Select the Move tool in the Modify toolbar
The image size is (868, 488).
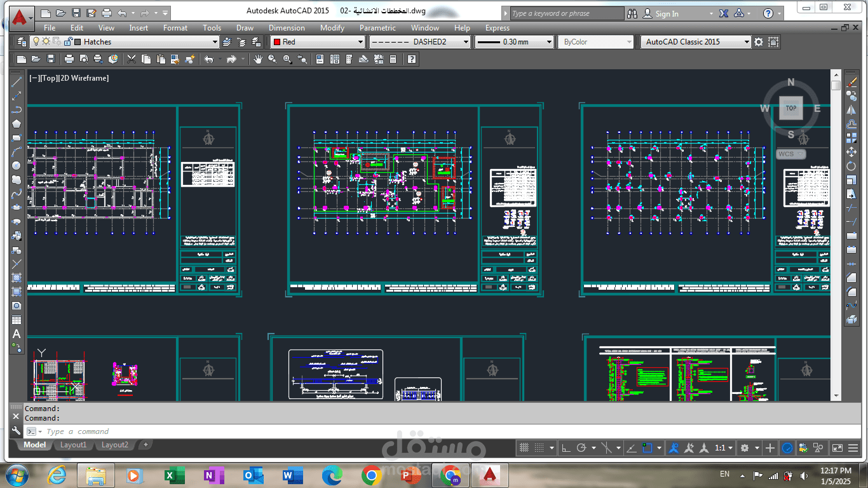pyautogui.click(x=851, y=152)
